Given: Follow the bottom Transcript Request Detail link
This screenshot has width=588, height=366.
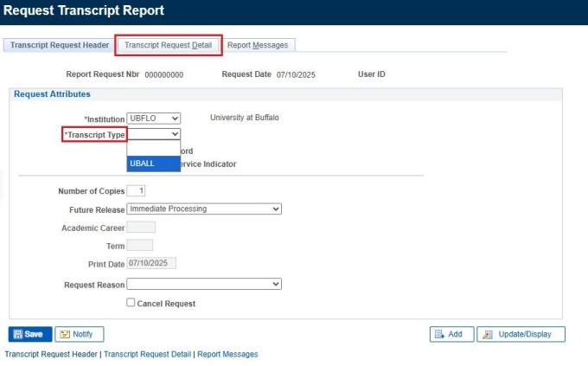Looking at the screenshot, I should pyautogui.click(x=147, y=354).
